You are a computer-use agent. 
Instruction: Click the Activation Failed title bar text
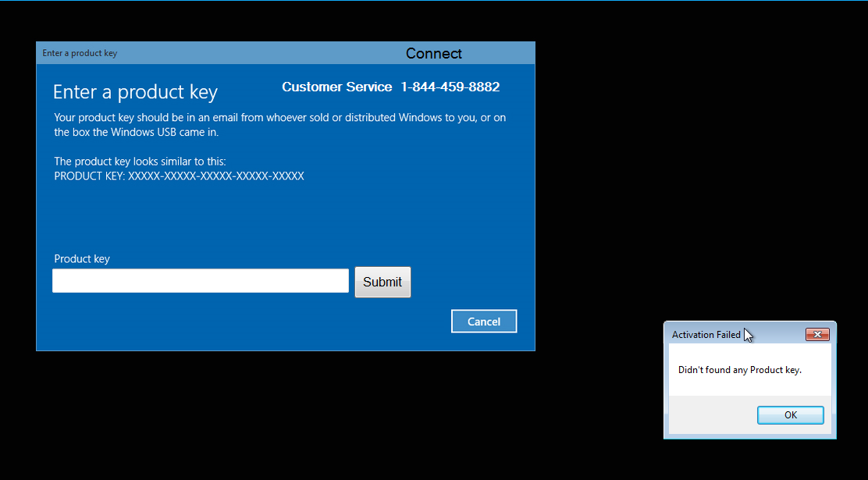(x=706, y=335)
